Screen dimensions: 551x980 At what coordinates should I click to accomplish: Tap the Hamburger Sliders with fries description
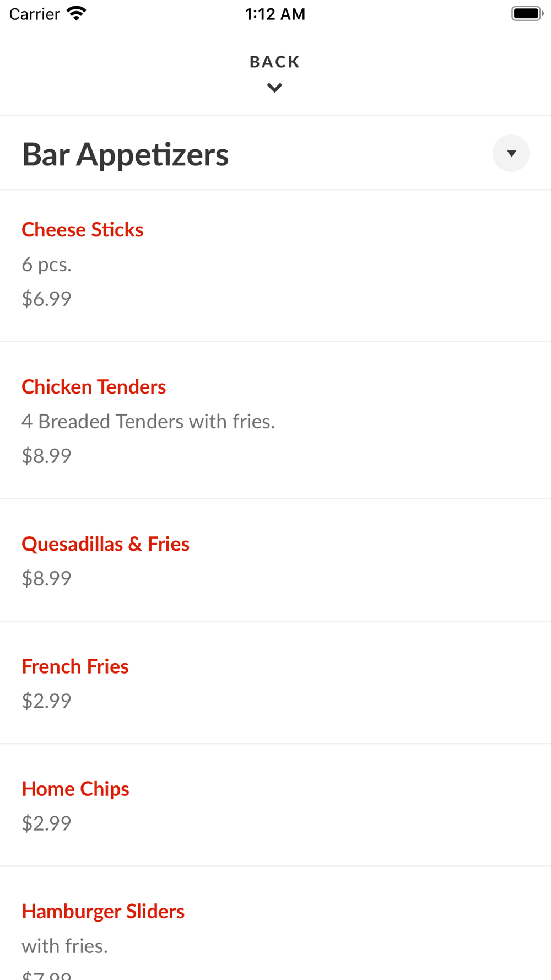click(65, 946)
